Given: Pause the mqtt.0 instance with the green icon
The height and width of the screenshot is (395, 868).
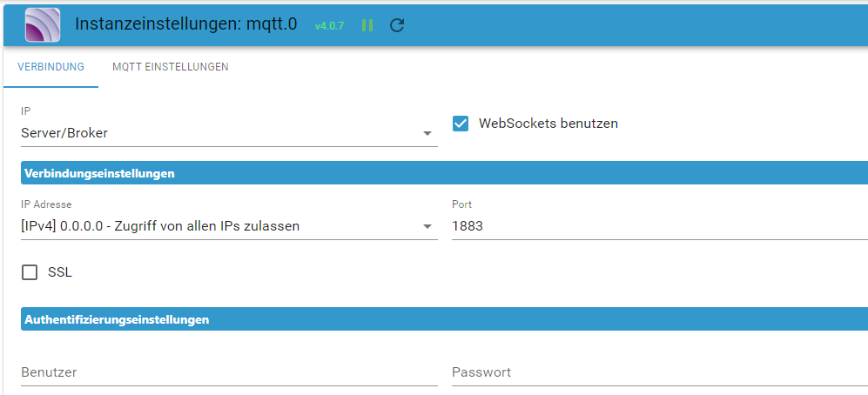Looking at the screenshot, I should click(x=367, y=25).
